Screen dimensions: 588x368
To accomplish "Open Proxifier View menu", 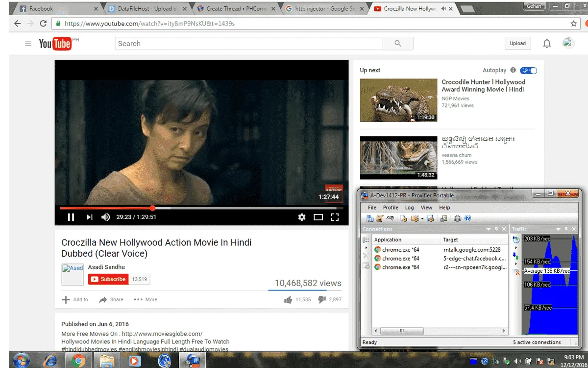I will point(426,208).
